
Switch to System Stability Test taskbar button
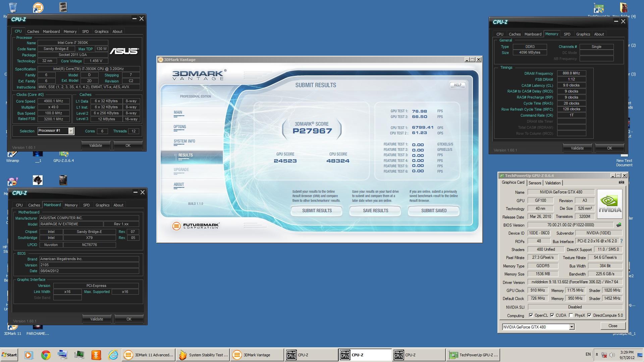[203, 355]
